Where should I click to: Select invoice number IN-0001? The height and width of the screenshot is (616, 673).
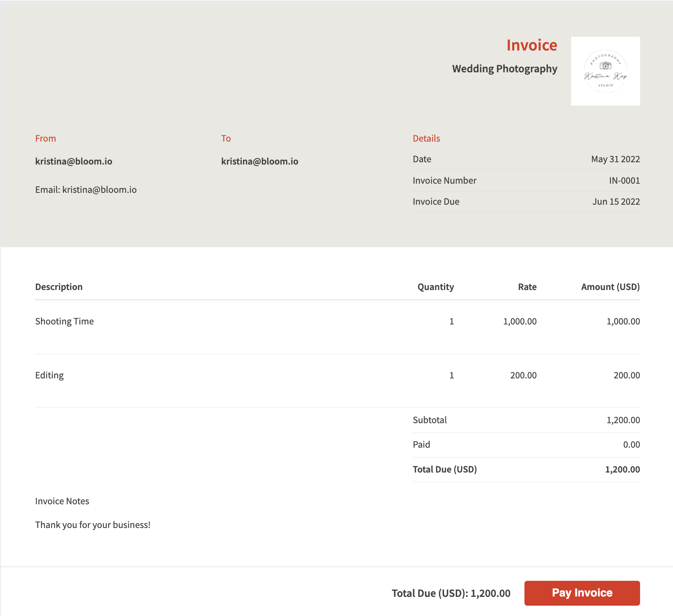point(624,181)
